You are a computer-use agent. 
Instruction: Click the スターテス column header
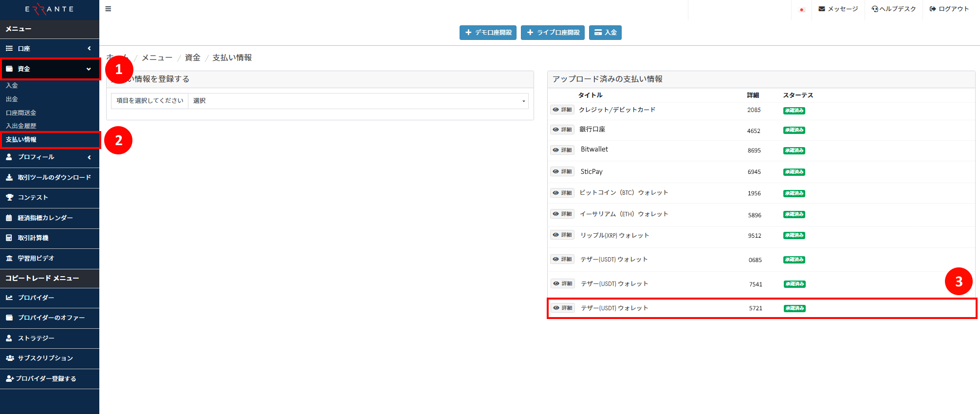pyautogui.click(x=798, y=95)
